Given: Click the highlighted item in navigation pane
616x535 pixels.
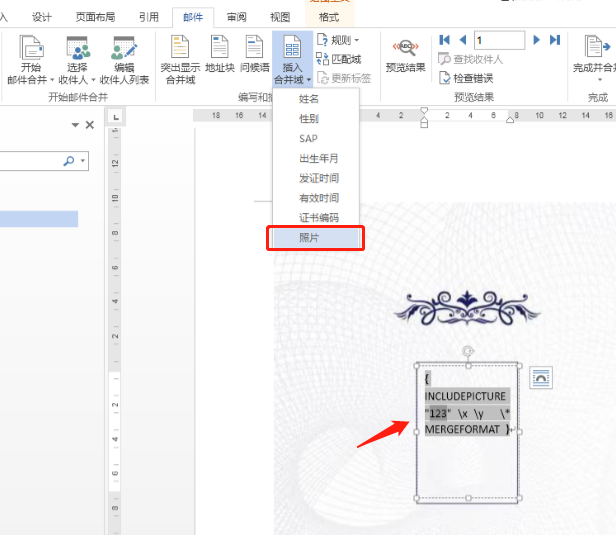Looking at the screenshot, I should tap(39, 219).
